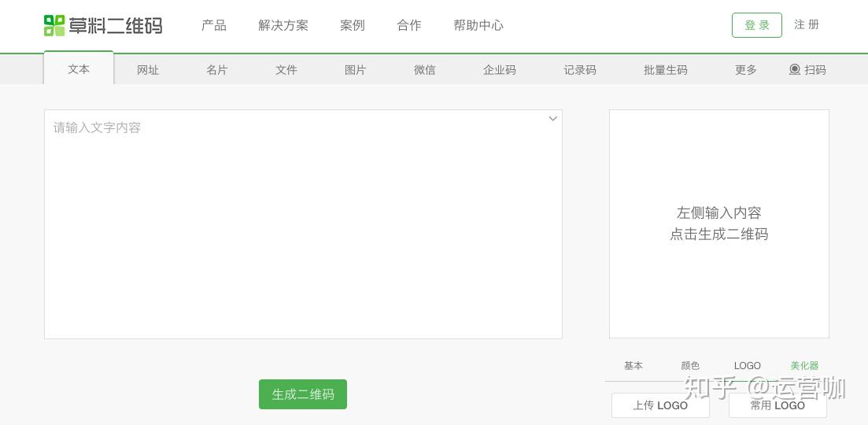Expand the text box chevron arrow

pos(552,118)
